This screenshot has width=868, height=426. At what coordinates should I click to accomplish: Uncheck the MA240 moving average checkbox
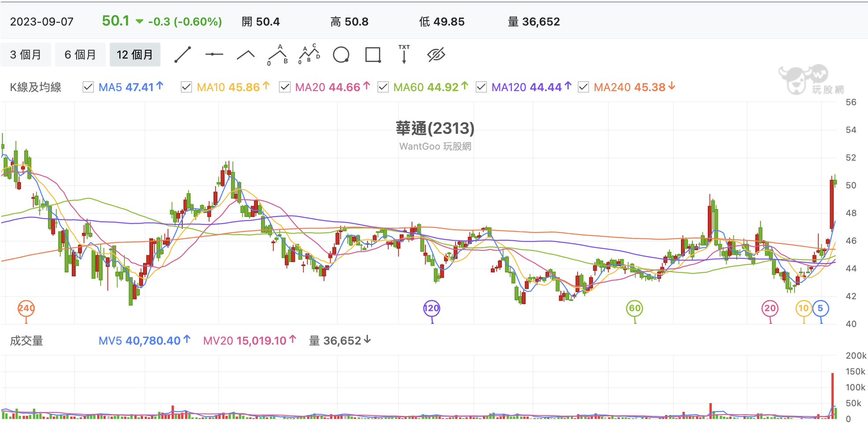583,87
